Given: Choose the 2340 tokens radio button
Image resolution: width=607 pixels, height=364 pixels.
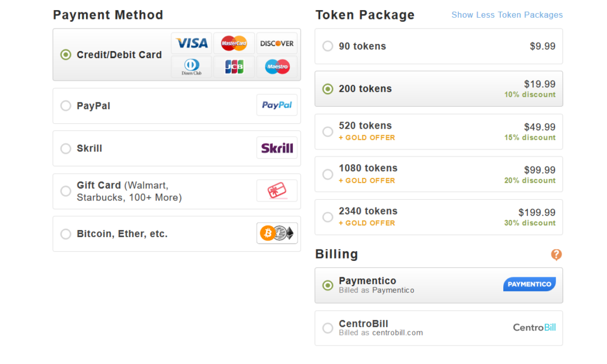Looking at the screenshot, I should pos(328,217).
